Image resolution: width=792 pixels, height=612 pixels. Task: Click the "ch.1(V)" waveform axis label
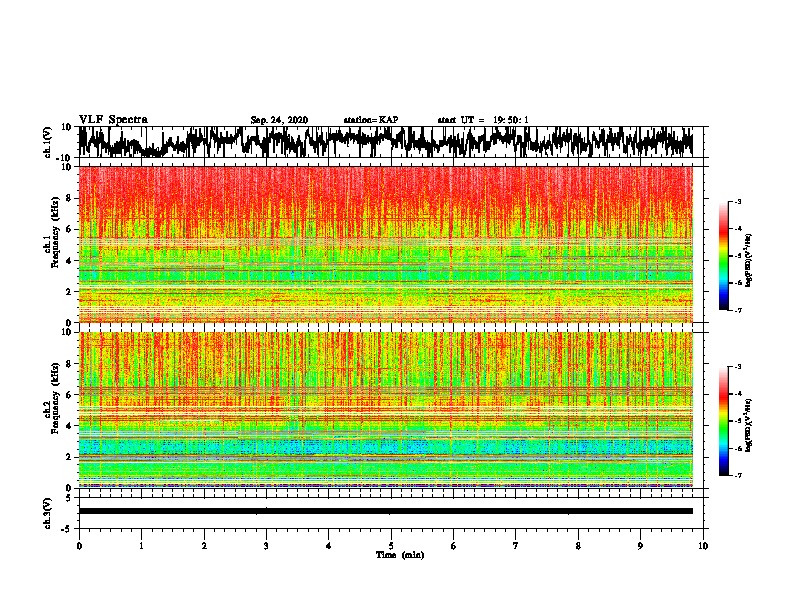tap(48, 143)
